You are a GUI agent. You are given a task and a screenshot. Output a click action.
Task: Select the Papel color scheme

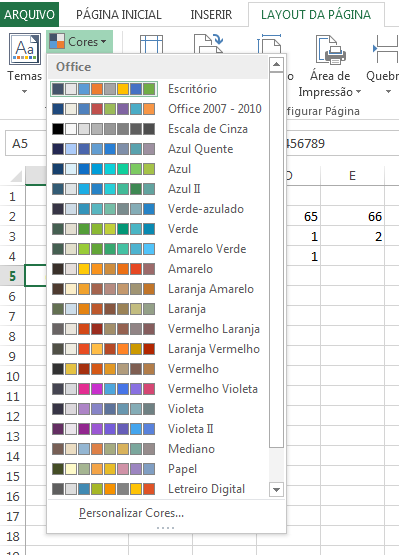coord(158,469)
